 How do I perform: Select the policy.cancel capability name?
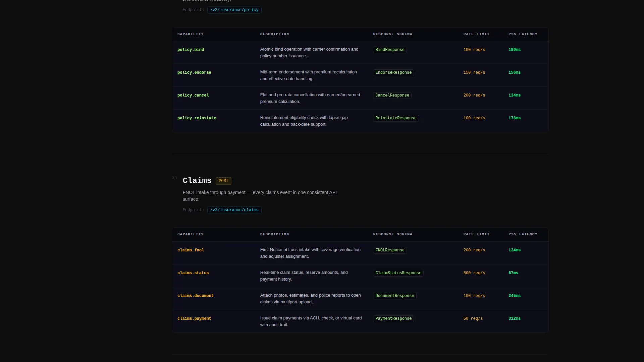[193, 96]
